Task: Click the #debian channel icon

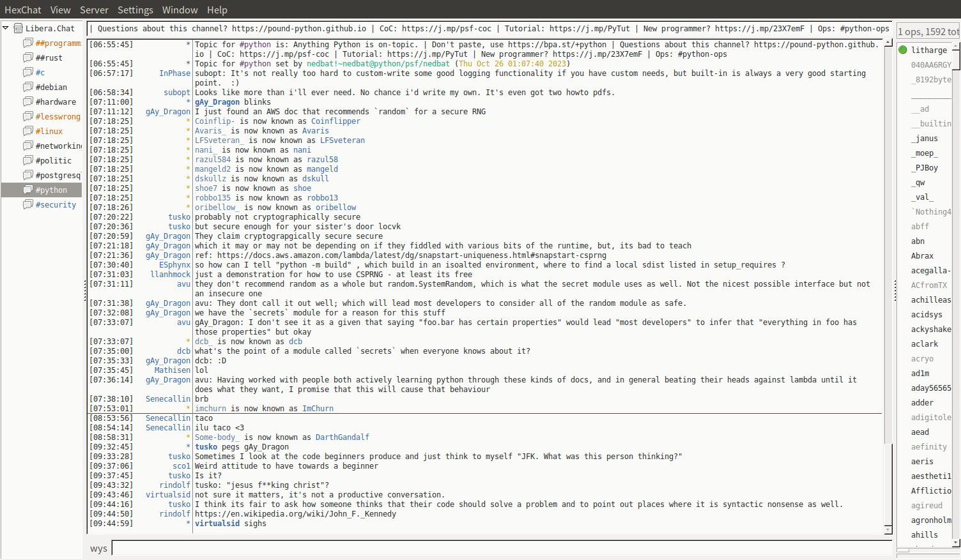Action: pos(28,87)
